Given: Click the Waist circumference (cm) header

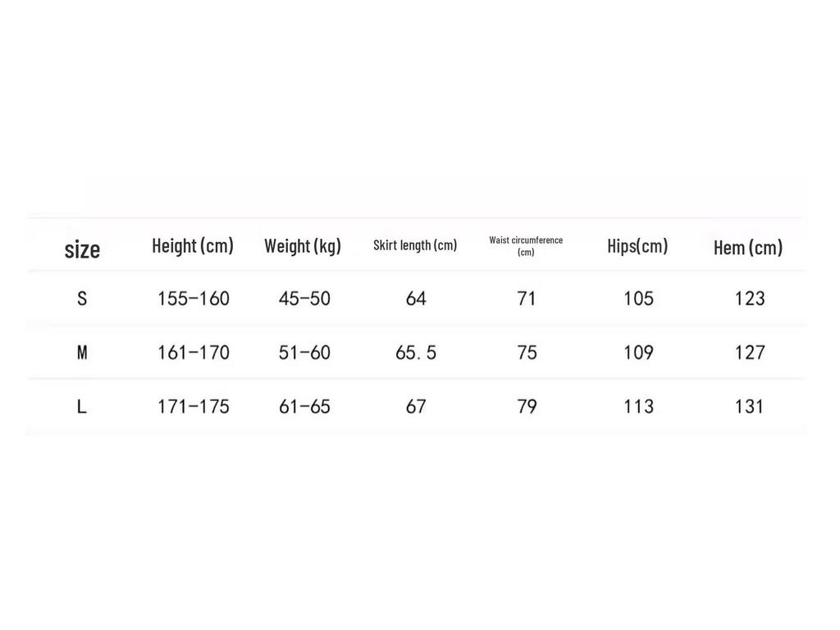Looking at the screenshot, I should pyautogui.click(x=526, y=246).
